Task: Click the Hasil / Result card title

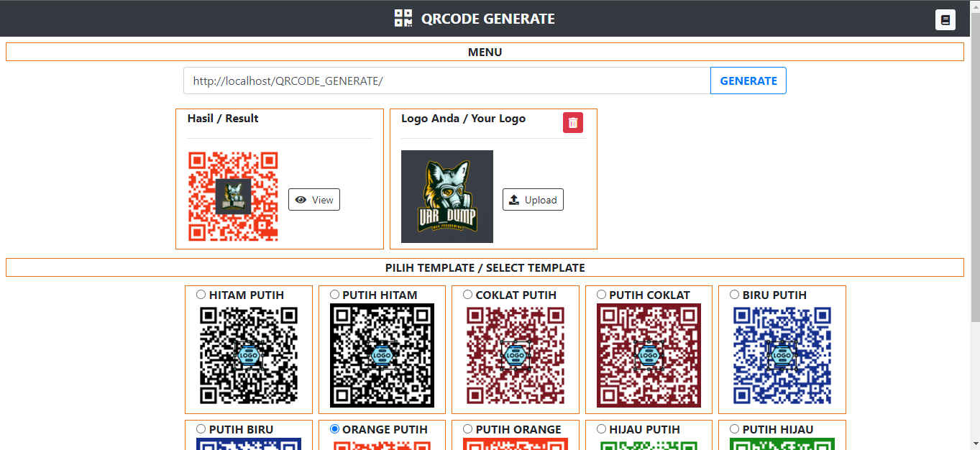Action: pyautogui.click(x=223, y=119)
